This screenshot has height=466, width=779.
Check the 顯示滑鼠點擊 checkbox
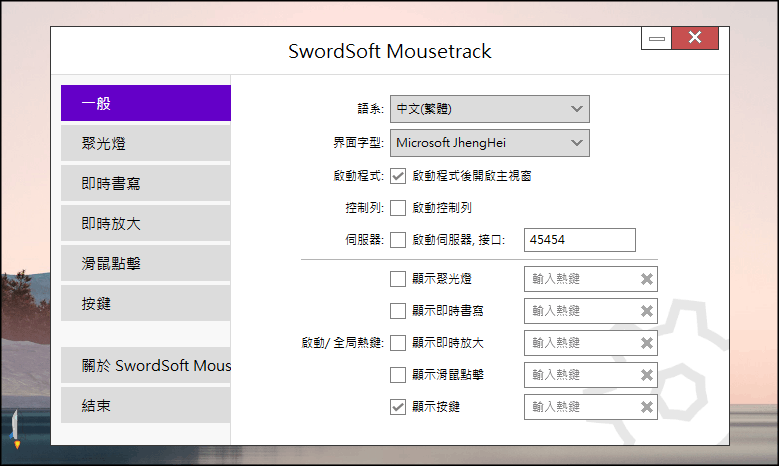[x=397, y=375]
